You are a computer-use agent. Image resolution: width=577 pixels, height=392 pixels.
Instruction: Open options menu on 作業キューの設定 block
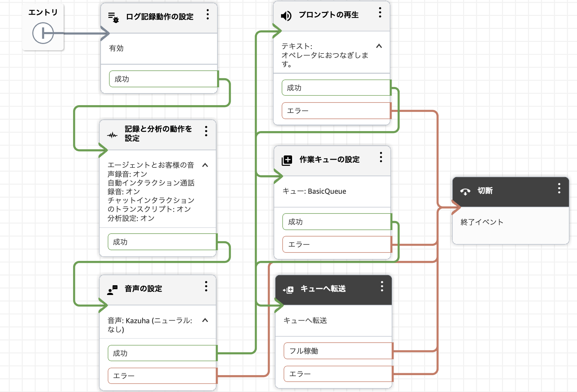pos(381,157)
